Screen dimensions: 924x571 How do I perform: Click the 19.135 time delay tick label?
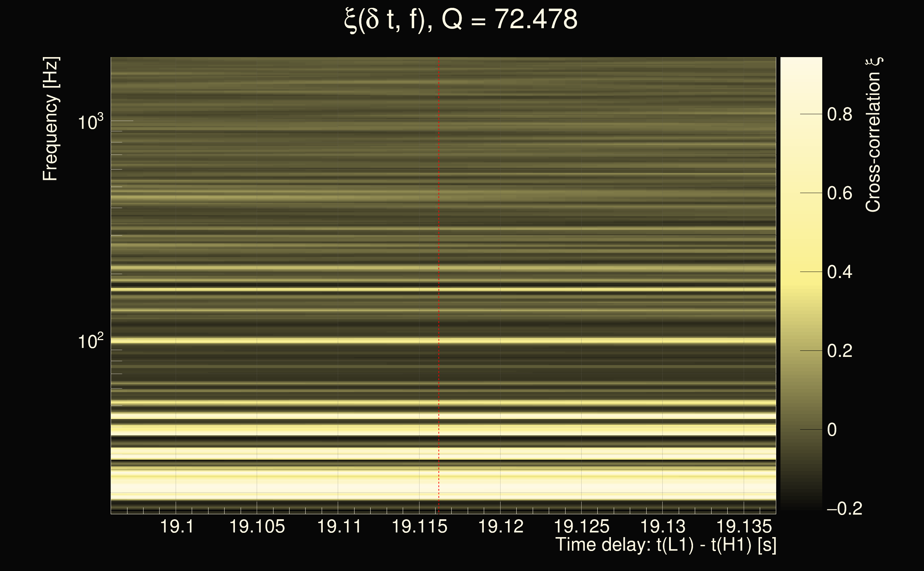click(x=743, y=526)
